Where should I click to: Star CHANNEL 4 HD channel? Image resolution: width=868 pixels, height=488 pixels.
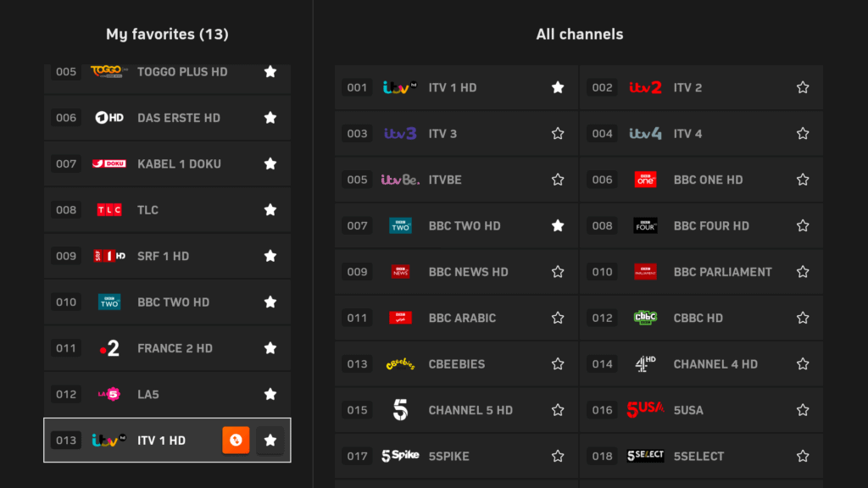point(803,364)
